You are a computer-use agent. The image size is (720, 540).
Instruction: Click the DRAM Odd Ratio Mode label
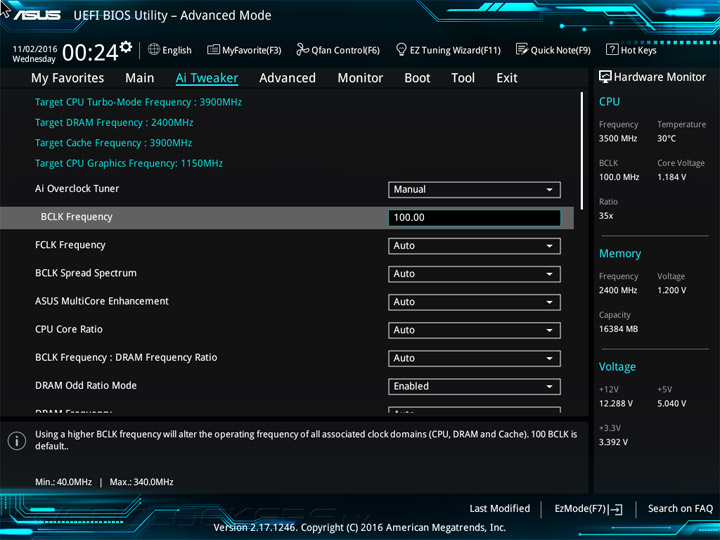click(x=86, y=386)
